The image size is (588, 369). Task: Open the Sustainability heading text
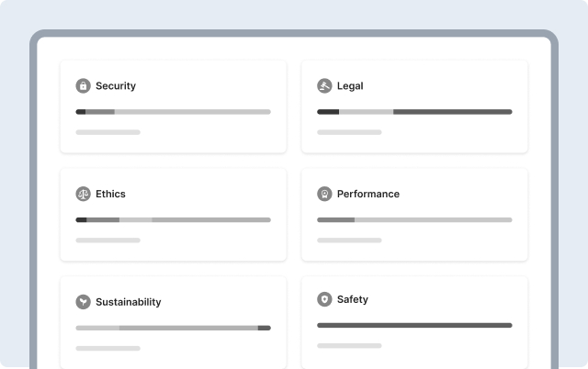129,302
